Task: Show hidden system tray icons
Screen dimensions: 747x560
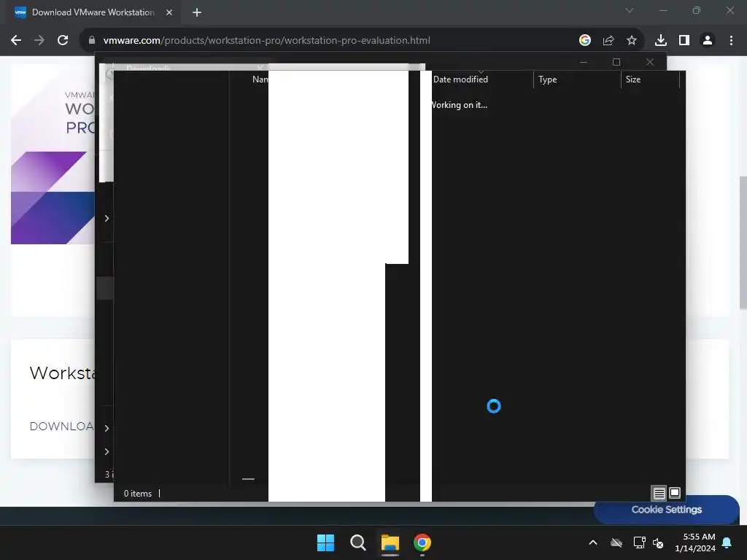Action: 593,542
